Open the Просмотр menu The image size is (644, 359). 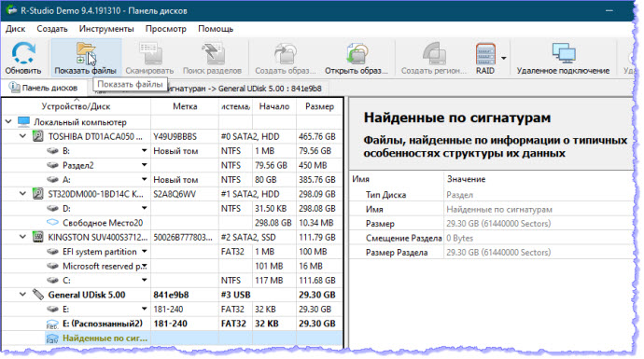[x=165, y=29]
